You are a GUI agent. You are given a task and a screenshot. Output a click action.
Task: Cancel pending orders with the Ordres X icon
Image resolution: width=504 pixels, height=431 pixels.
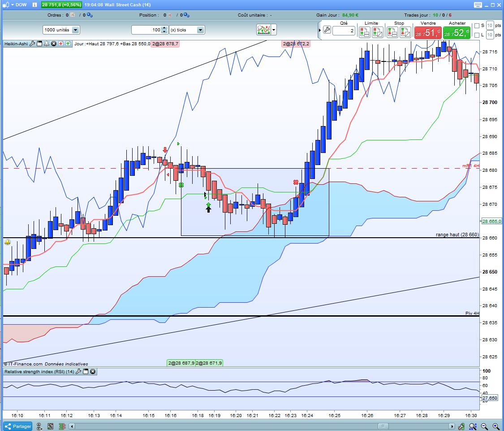click(73, 15)
